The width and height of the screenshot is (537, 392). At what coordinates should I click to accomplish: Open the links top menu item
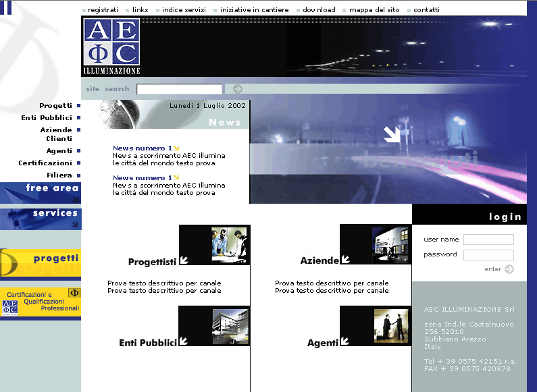[x=140, y=10]
